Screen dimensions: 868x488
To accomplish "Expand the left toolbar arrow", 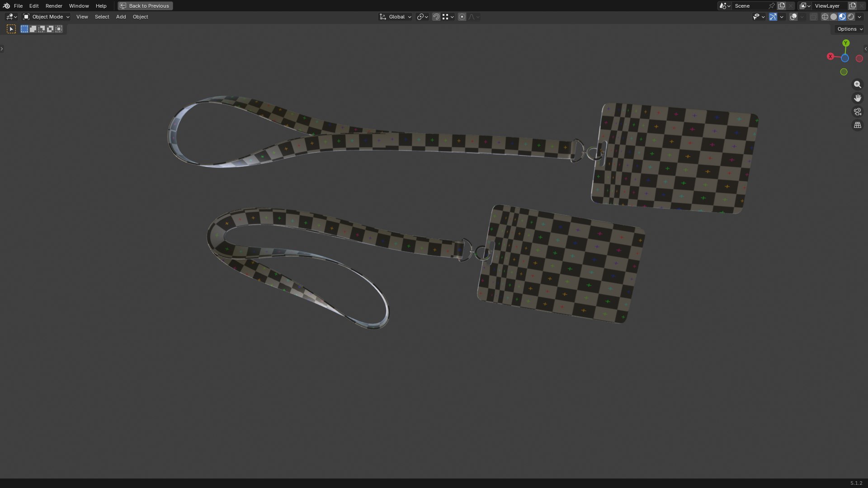I will click(x=2, y=49).
